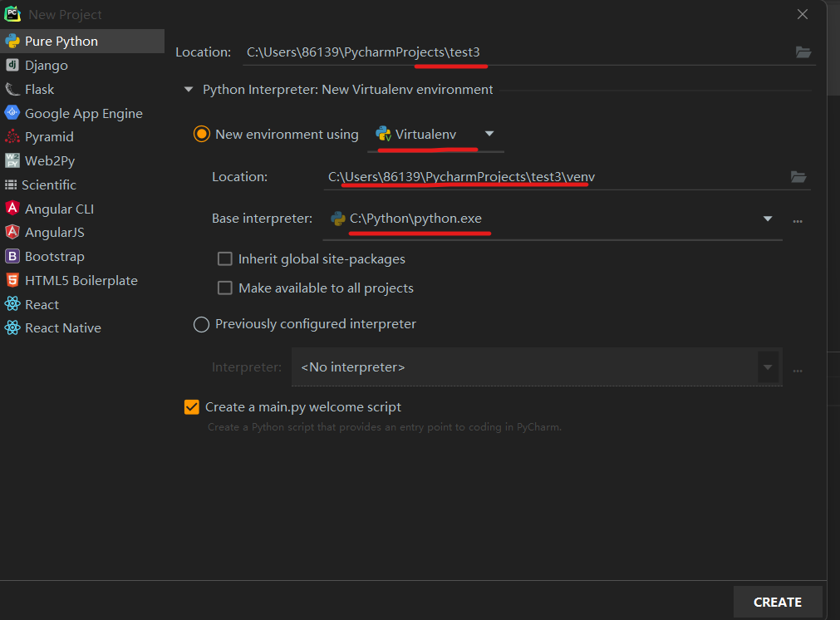
Task: Select Google App Engine project type
Action: (82, 114)
